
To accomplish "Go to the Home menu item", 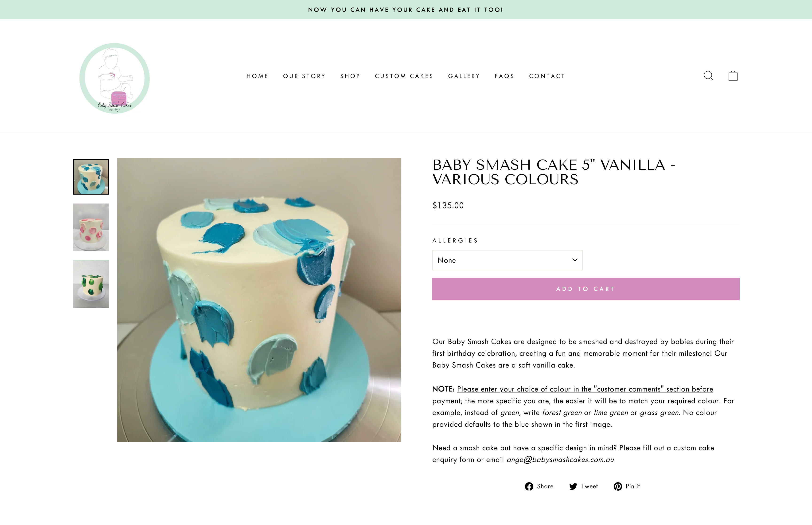I will coord(257,76).
